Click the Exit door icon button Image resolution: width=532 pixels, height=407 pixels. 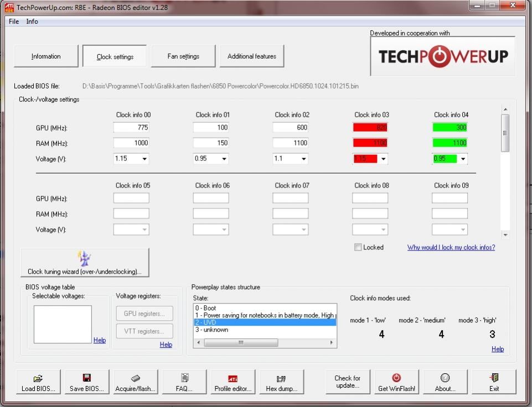(494, 382)
